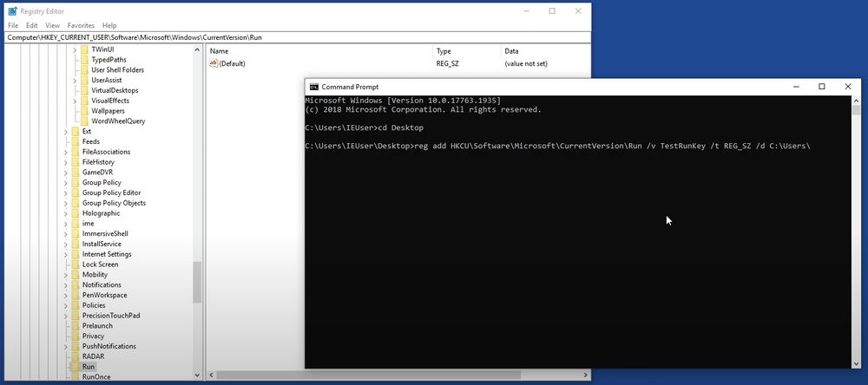The height and width of the screenshot is (385, 868).
Task: Open the Favorites menu in Registry Editor
Action: [x=81, y=25]
